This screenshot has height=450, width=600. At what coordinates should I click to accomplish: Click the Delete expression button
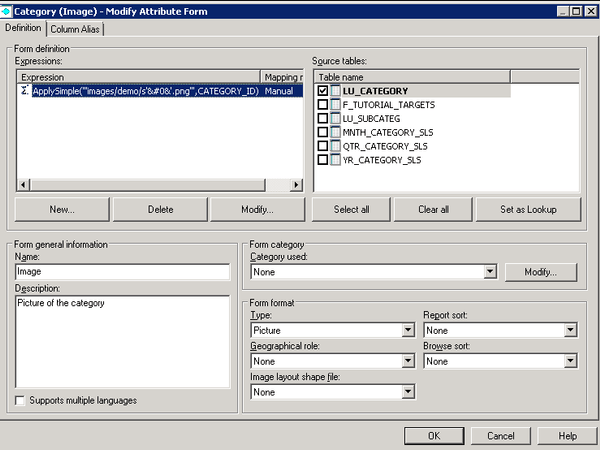click(160, 209)
